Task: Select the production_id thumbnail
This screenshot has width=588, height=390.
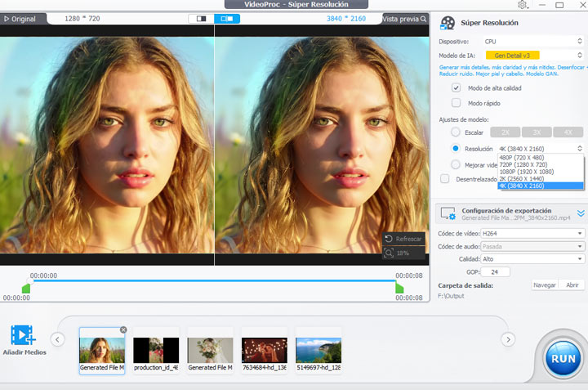Action: click(156, 350)
